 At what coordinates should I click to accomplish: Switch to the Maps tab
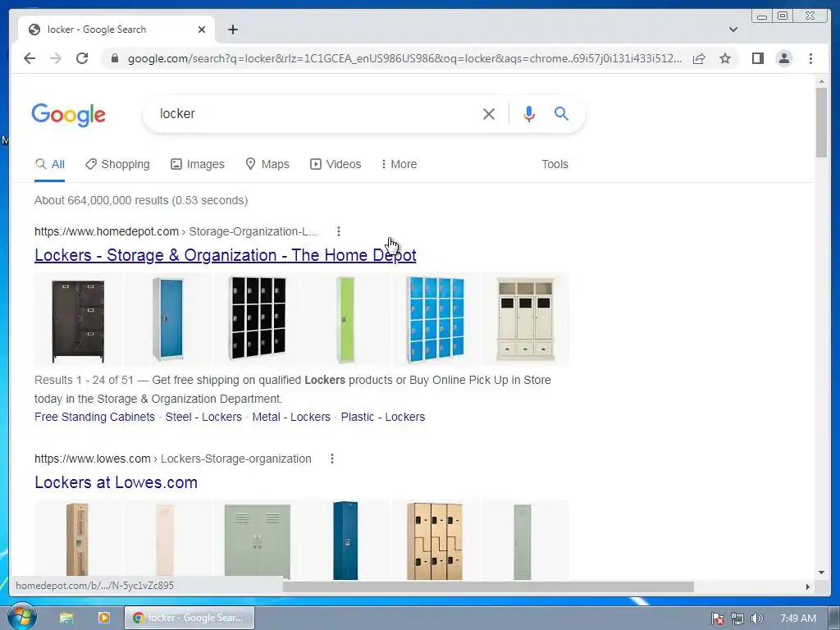click(x=267, y=164)
